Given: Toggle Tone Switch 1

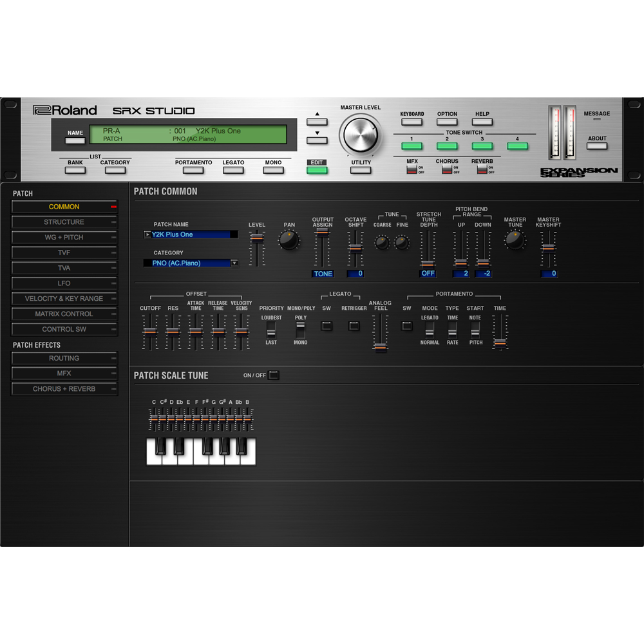Looking at the screenshot, I should coord(412,146).
